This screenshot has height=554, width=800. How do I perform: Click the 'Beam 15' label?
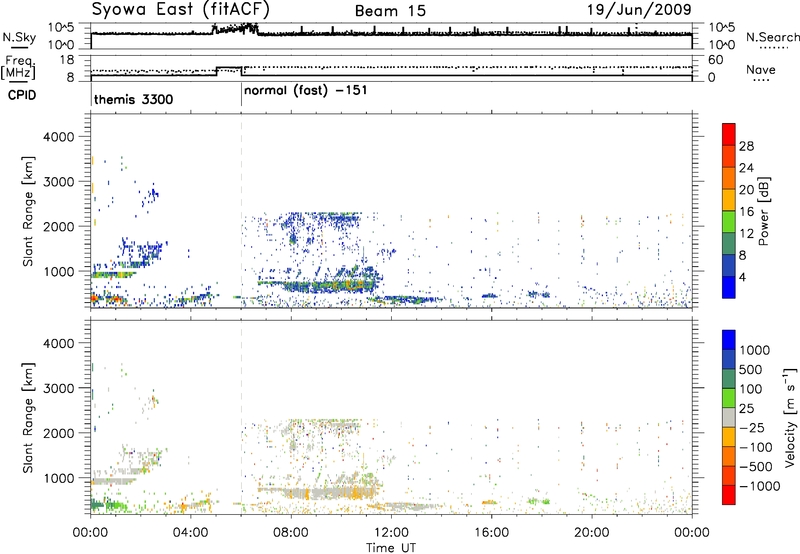[390, 11]
